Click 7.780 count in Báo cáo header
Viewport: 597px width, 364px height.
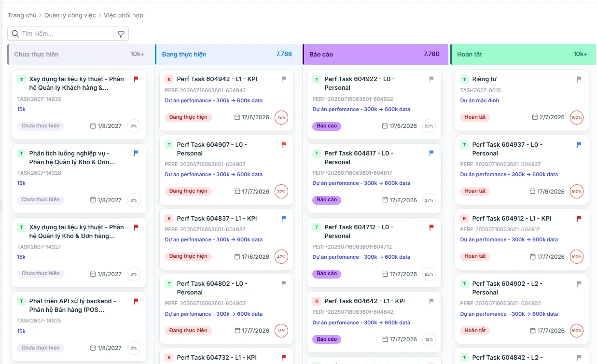431,54
